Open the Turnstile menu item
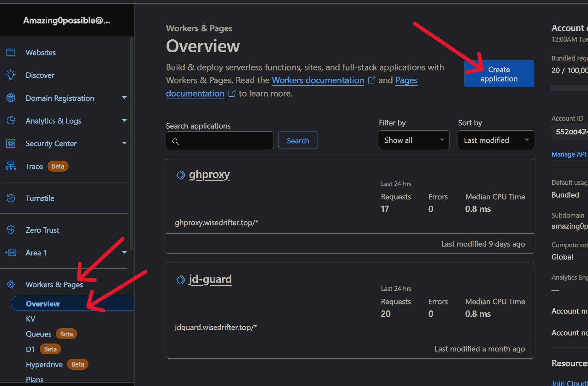 [40, 198]
